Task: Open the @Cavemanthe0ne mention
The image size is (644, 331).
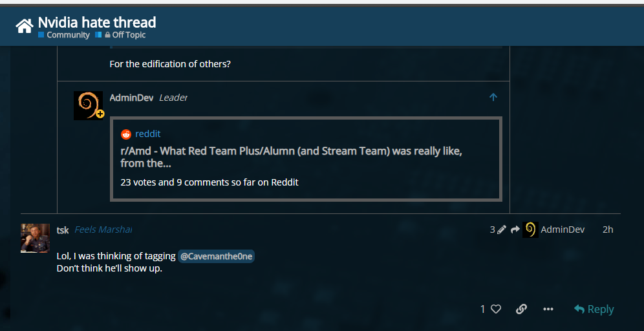Action: pos(216,257)
